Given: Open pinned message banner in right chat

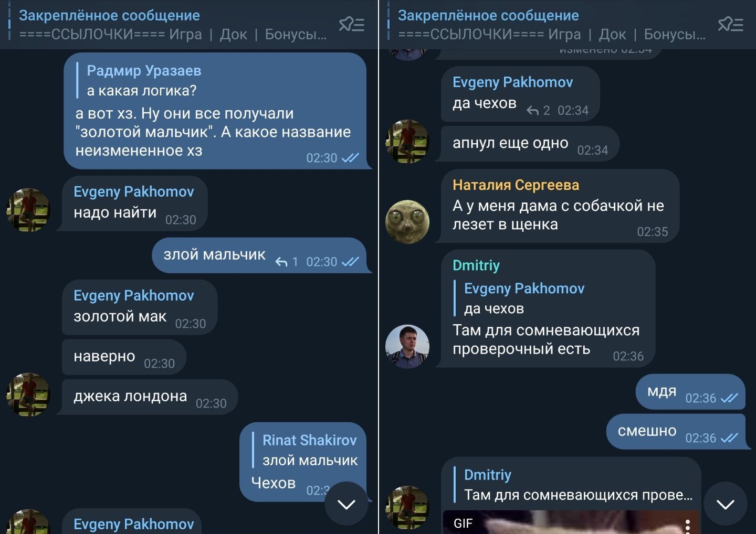Looking at the screenshot, I should point(551,25).
